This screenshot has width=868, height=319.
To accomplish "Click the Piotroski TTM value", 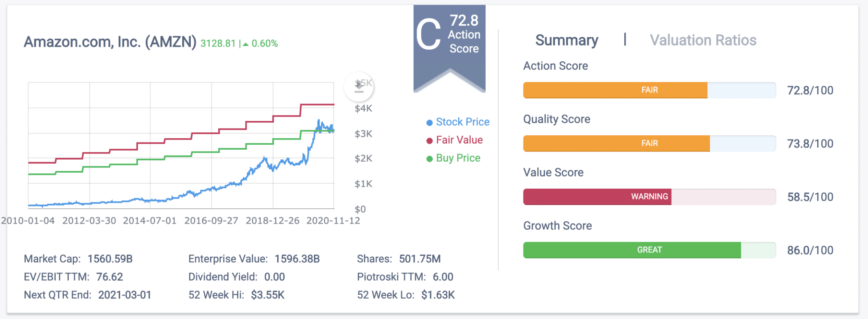I will (444, 277).
